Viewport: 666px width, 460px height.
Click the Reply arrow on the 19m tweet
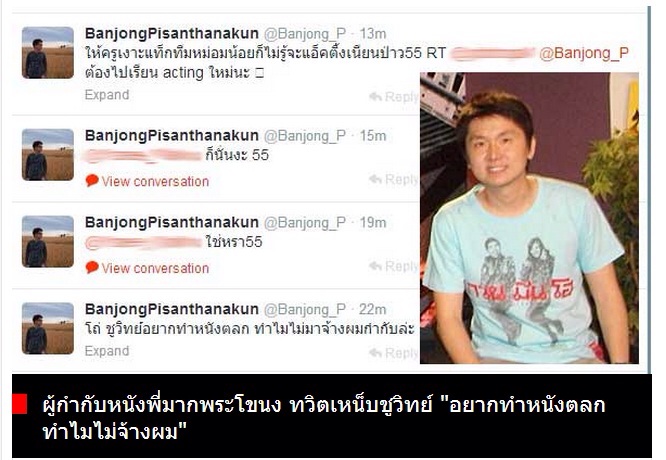click(375, 266)
